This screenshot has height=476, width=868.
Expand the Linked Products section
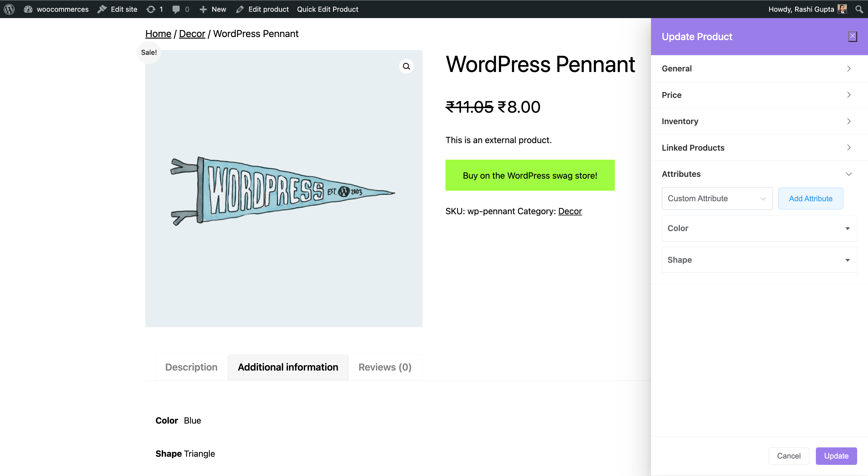(x=757, y=147)
